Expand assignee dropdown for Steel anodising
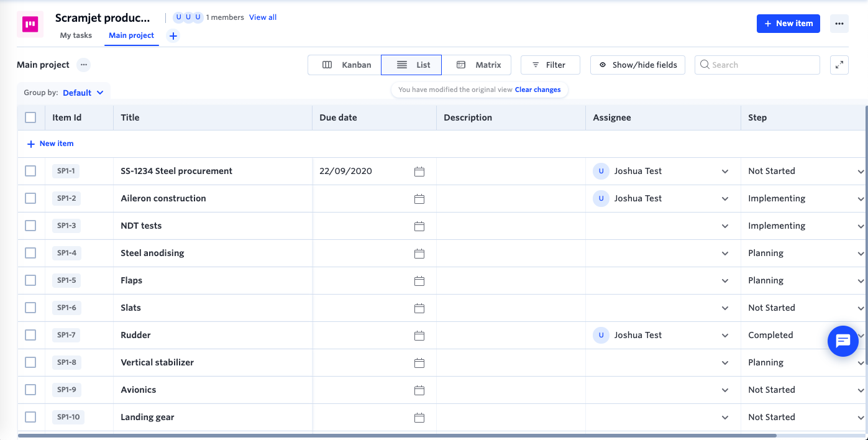Image resolution: width=868 pixels, height=440 pixels. 725,254
